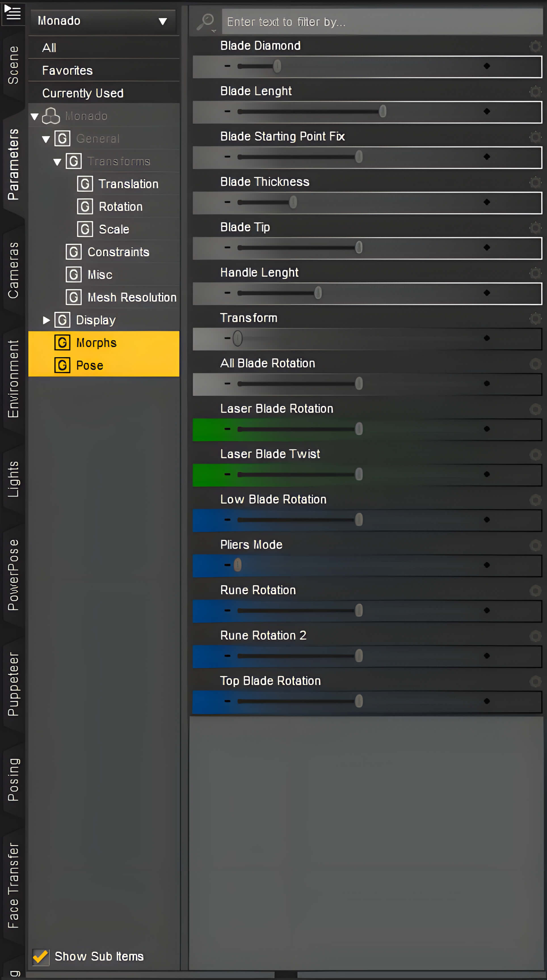Click the Rune Rotation 2 gear icon
The width and height of the screenshot is (547, 980).
(x=535, y=636)
